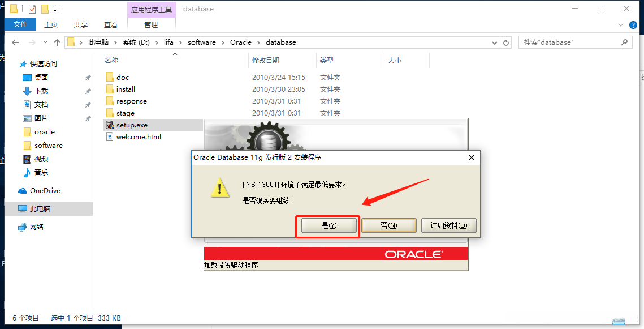
Task: Go up one folder level arrow
Action: 57,42
